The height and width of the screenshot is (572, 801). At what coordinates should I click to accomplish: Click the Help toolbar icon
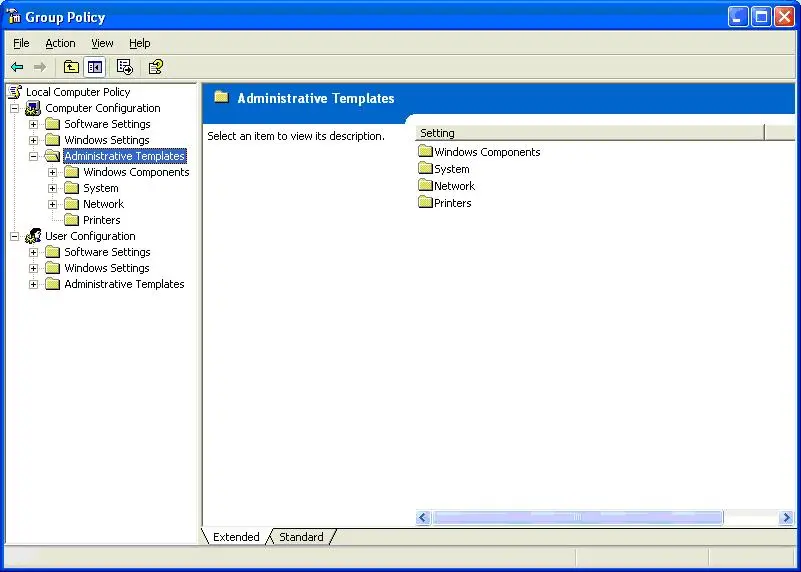click(155, 67)
